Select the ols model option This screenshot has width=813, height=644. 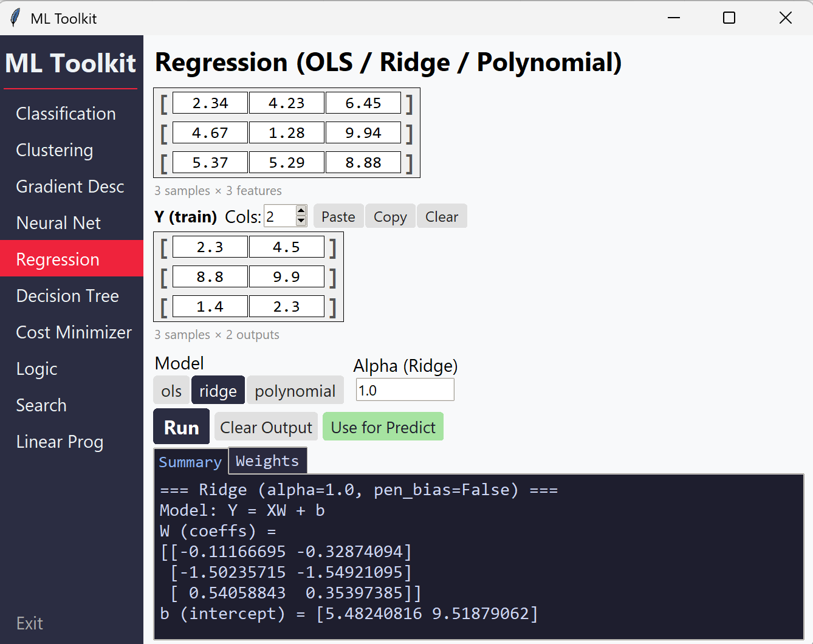171,391
